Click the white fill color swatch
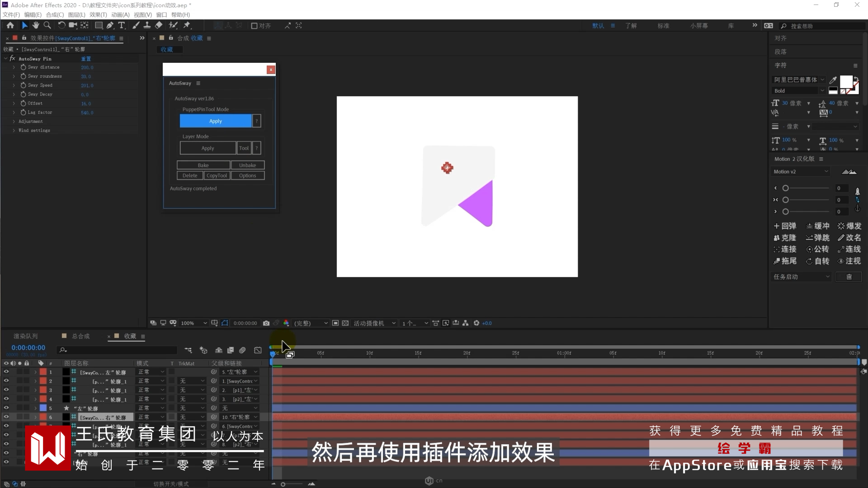 pos(845,82)
